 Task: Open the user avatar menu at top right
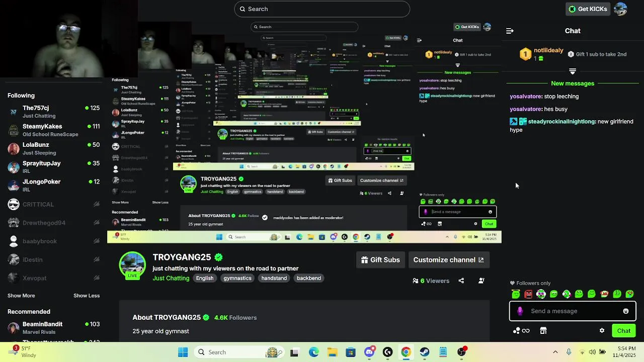coord(620,9)
